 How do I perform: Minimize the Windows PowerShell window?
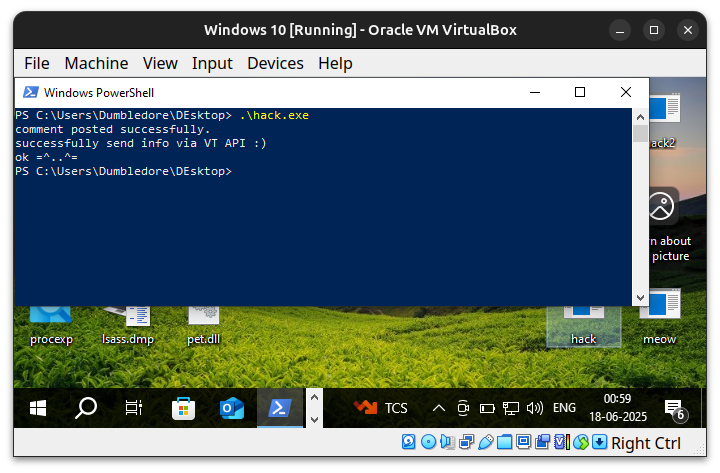tap(535, 92)
